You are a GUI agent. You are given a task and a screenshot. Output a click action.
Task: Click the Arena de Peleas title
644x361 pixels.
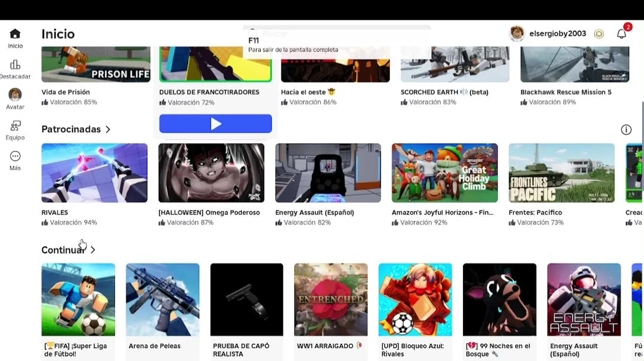(154, 346)
